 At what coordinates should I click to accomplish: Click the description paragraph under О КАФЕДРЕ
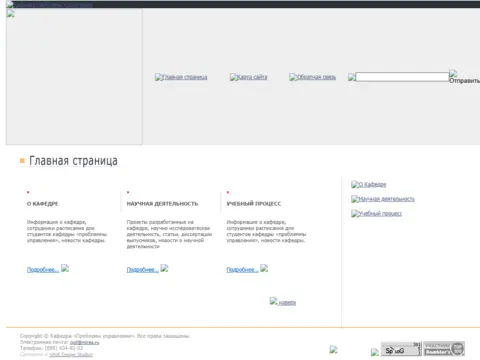pyautogui.click(x=67, y=231)
